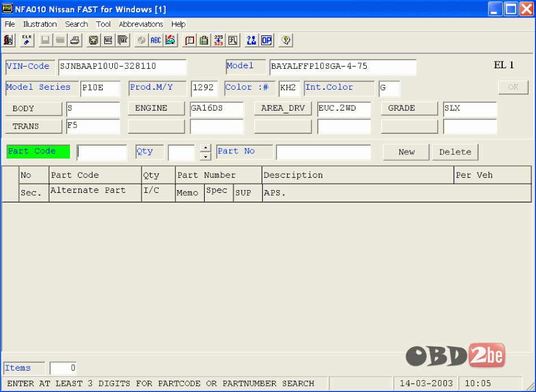
Task: Click the blue people LN icon
Action: pyautogui.click(x=252, y=40)
